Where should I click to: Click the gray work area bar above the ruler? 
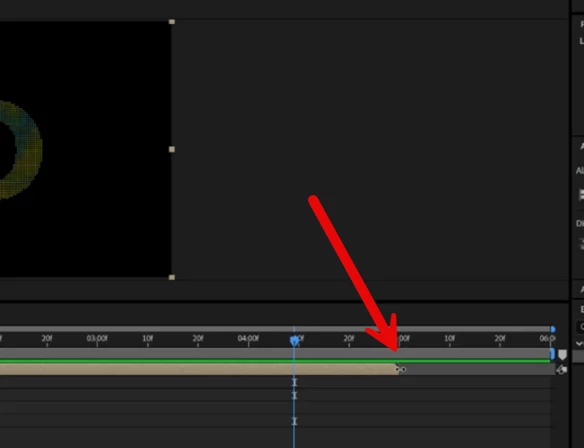(x=276, y=329)
